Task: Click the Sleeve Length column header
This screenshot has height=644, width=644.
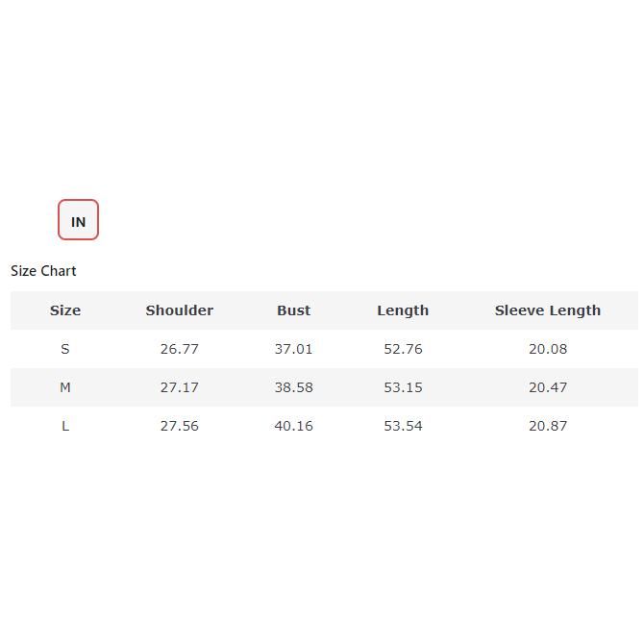Action: point(547,310)
